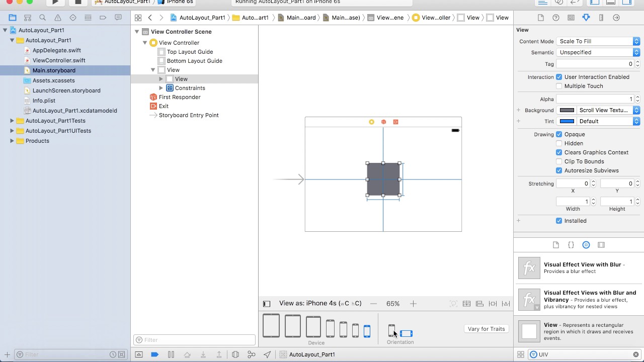Click the blue Tint color swatch

pyautogui.click(x=567, y=121)
